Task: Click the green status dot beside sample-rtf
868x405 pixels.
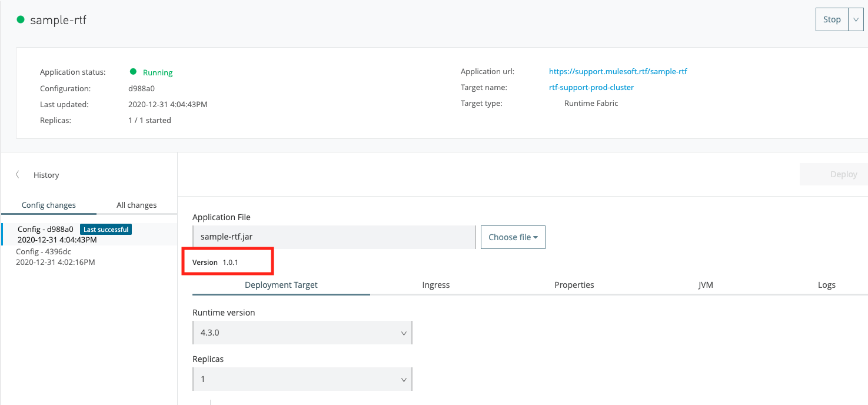Action: pyautogui.click(x=21, y=20)
